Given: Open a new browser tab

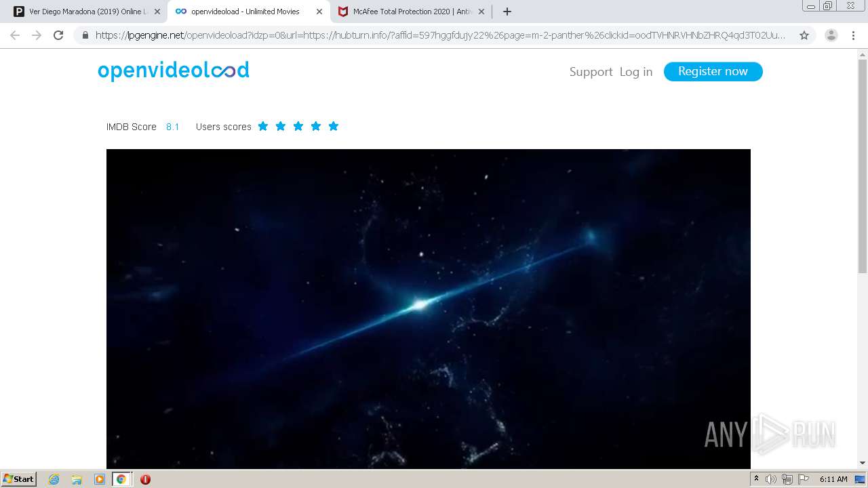Looking at the screenshot, I should (507, 12).
